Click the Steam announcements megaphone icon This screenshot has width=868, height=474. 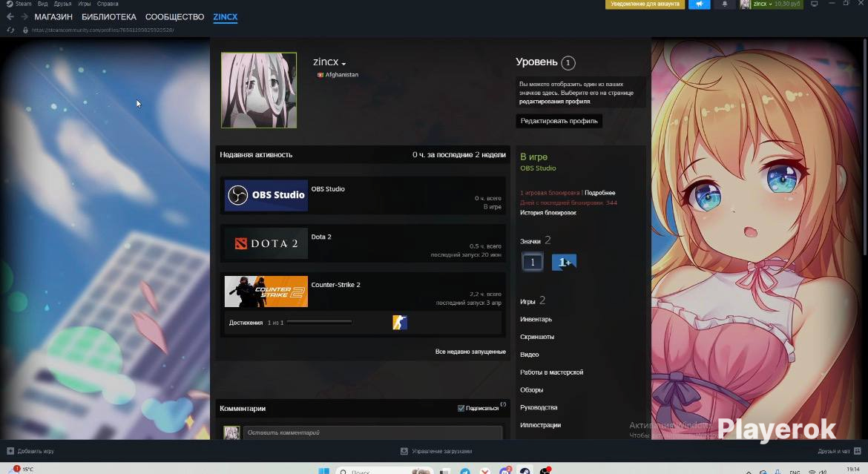pos(699,4)
